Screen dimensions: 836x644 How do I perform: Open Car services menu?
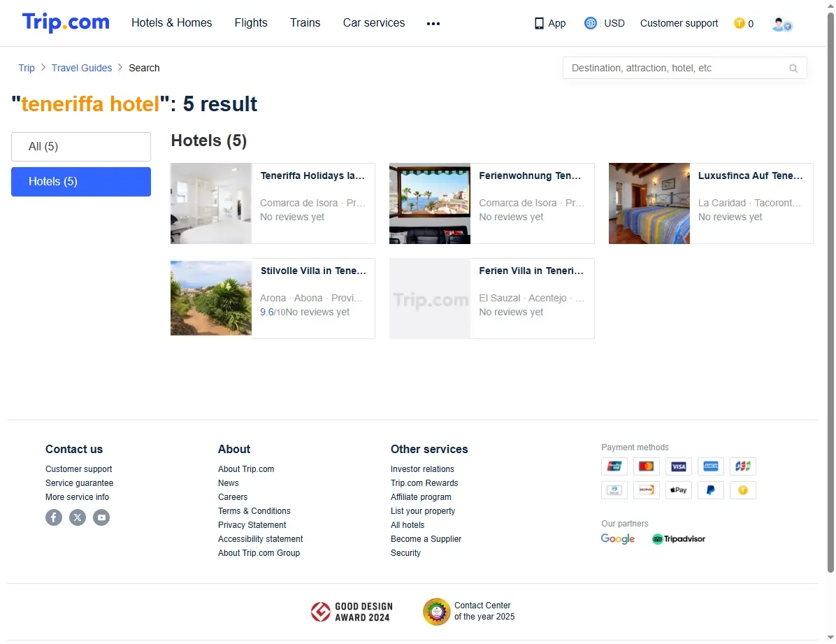pos(374,23)
